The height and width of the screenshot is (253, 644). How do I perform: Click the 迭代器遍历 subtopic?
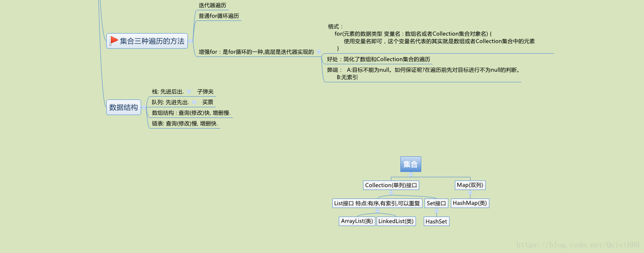(x=212, y=5)
